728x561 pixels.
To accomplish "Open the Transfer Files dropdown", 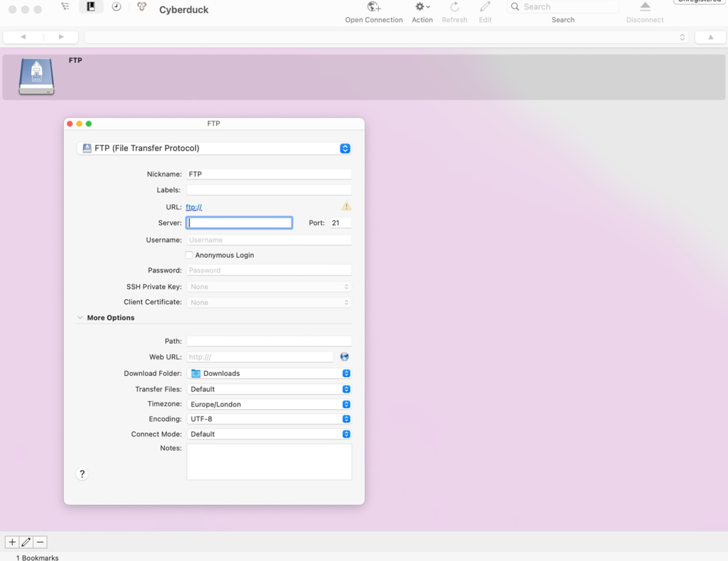I will pos(269,389).
